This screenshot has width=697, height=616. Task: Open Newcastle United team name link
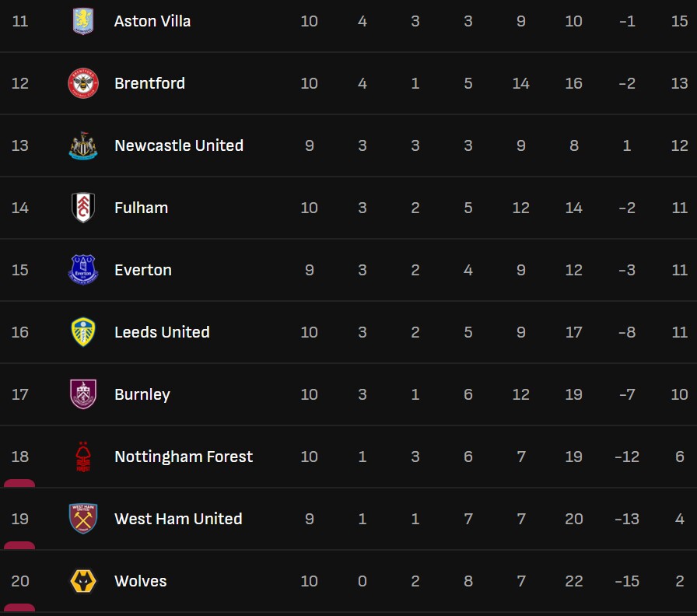(179, 145)
